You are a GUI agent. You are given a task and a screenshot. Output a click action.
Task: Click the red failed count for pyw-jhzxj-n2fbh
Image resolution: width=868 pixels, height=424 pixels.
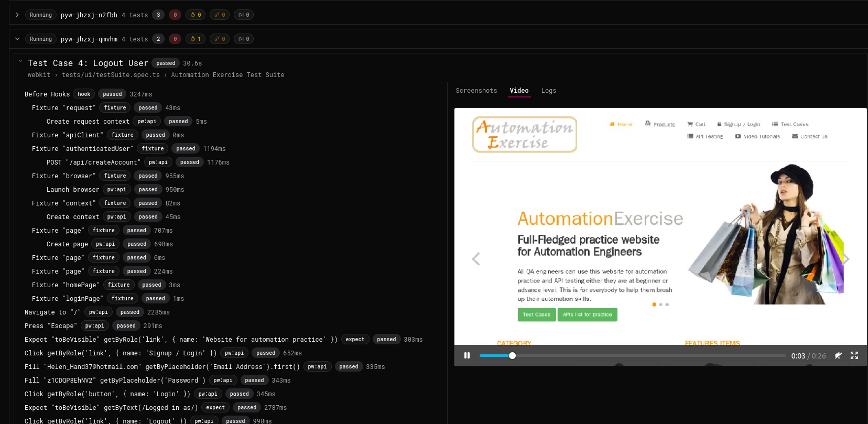(175, 15)
